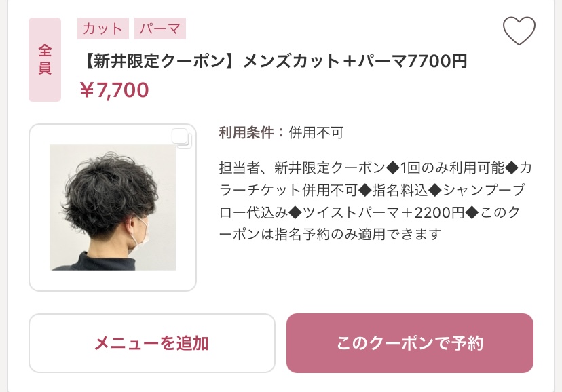Click 指名予約のみ適用できます text line

358,235
